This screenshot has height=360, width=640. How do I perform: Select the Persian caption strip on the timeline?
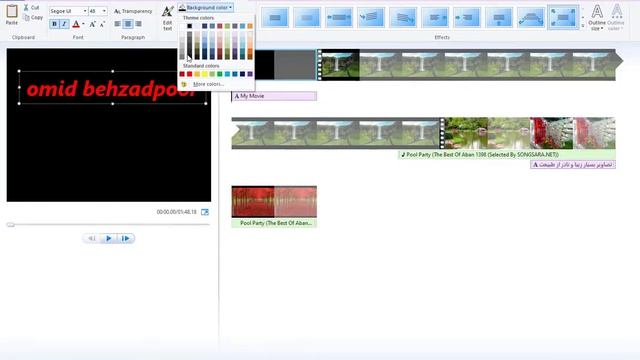pyautogui.click(x=573, y=164)
